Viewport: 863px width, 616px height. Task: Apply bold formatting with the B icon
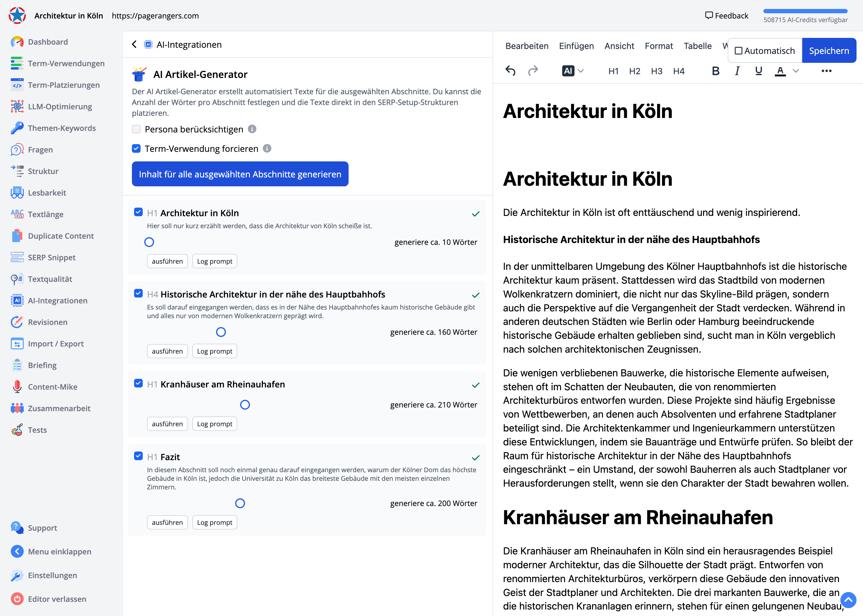[x=715, y=71]
